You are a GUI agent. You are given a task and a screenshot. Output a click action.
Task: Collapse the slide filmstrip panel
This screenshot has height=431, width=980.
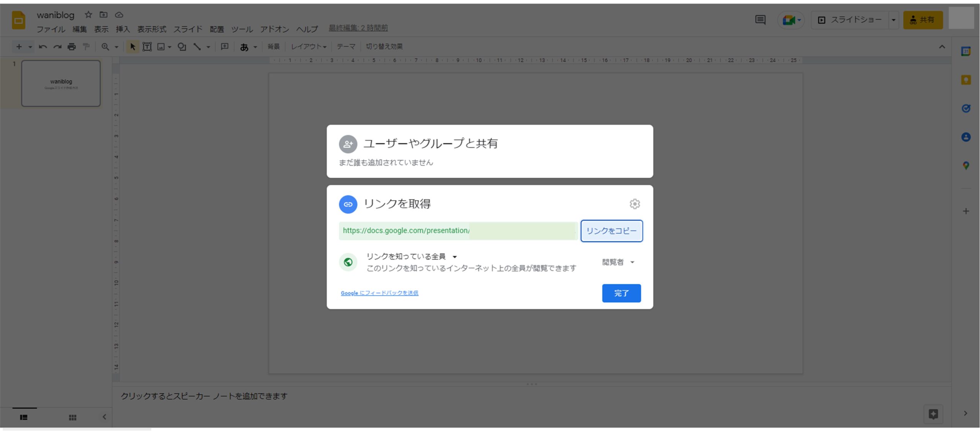(104, 417)
